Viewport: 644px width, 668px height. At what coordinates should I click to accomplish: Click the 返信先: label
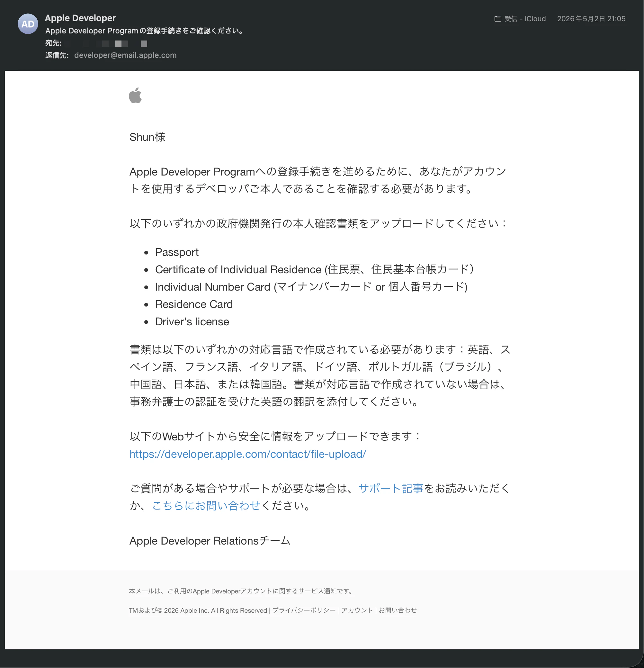[57, 55]
